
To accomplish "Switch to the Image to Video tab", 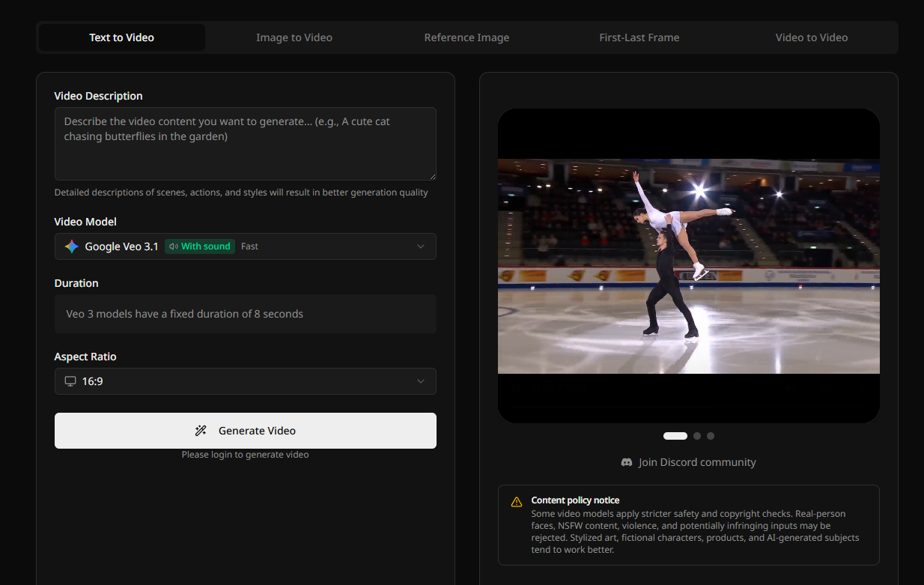I will pos(294,37).
